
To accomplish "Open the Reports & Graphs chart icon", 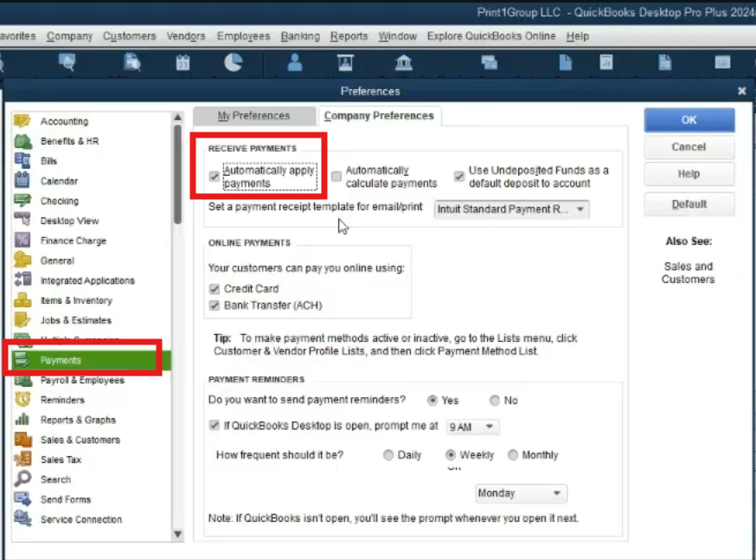I will point(22,419).
